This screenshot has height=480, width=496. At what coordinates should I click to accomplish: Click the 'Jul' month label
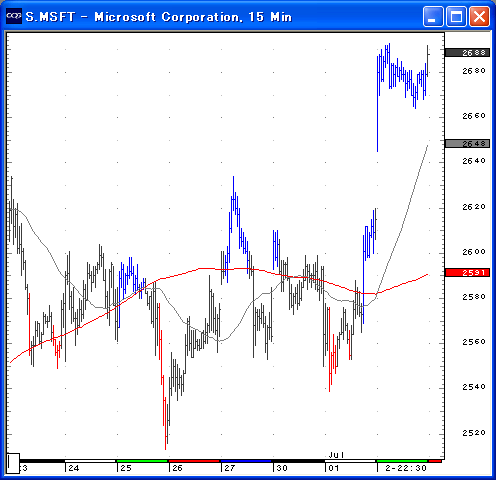coord(336,455)
